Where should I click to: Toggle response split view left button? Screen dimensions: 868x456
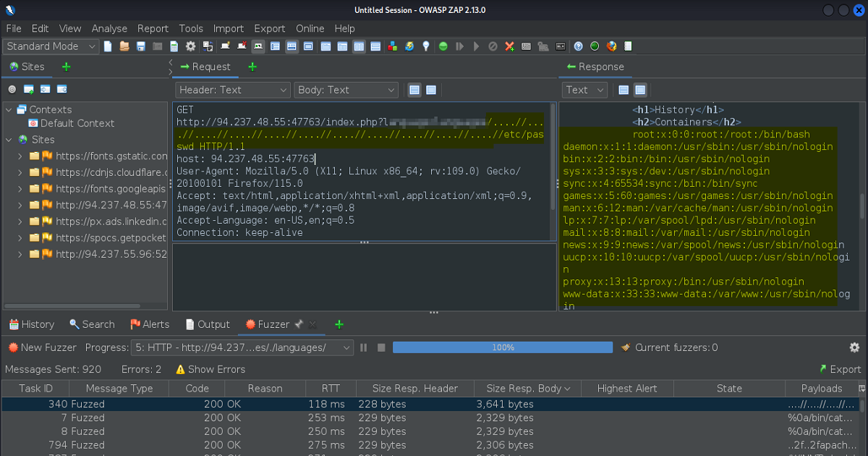(624, 90)
